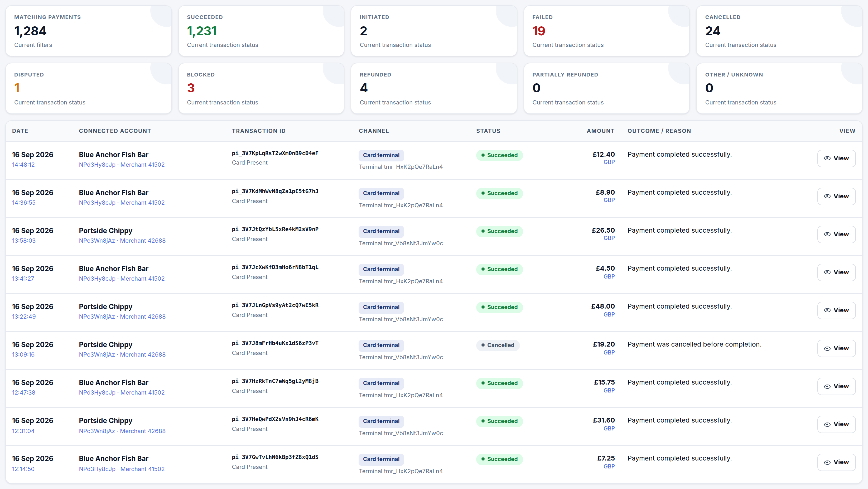Viewport: 868px width, 489px height.
Task: Click 'Payment was cancelled before completion.' text
Action: (694, 344)
